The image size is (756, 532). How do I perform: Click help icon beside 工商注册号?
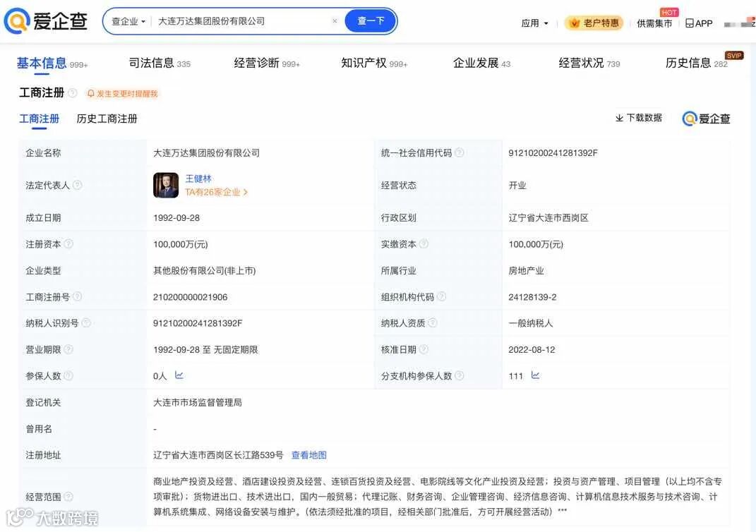pos(77,296)
